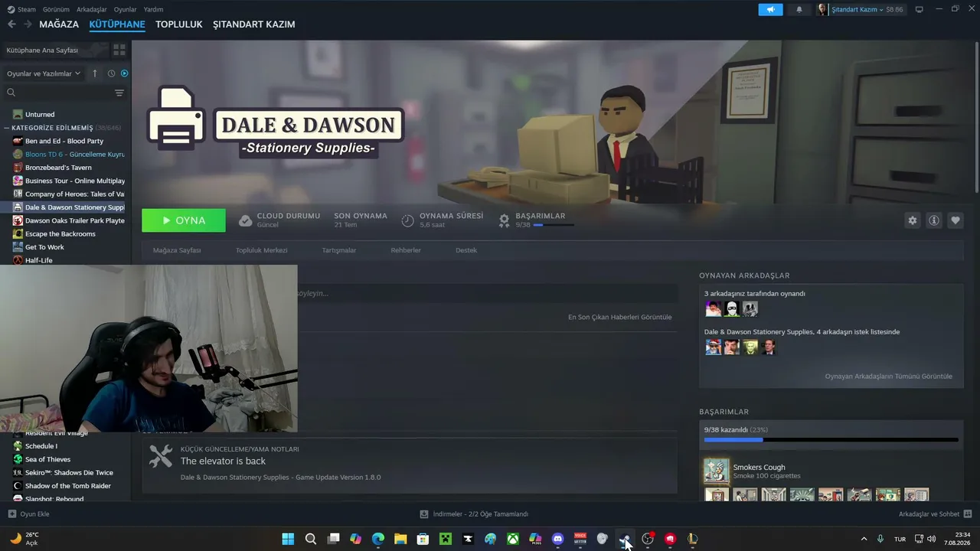
Task: Collapse the KATEGORİZE EDİLMEMİŞ category
Action: point(7,128)
